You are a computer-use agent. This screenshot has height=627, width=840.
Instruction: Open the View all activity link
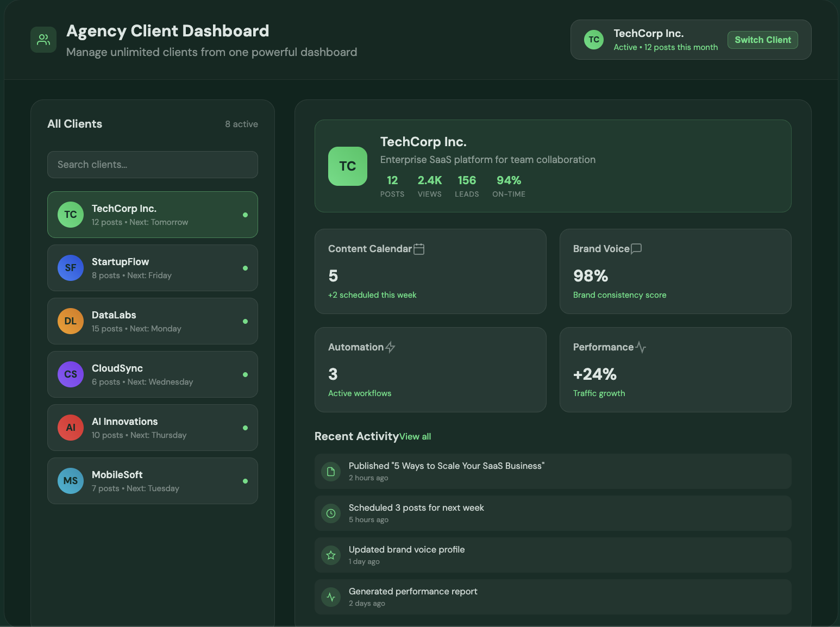[415, 437]
